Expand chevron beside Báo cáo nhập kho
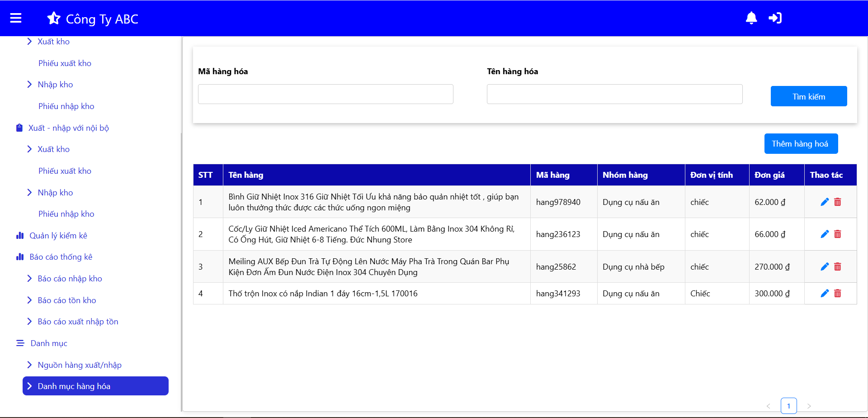 pos(29,278)
